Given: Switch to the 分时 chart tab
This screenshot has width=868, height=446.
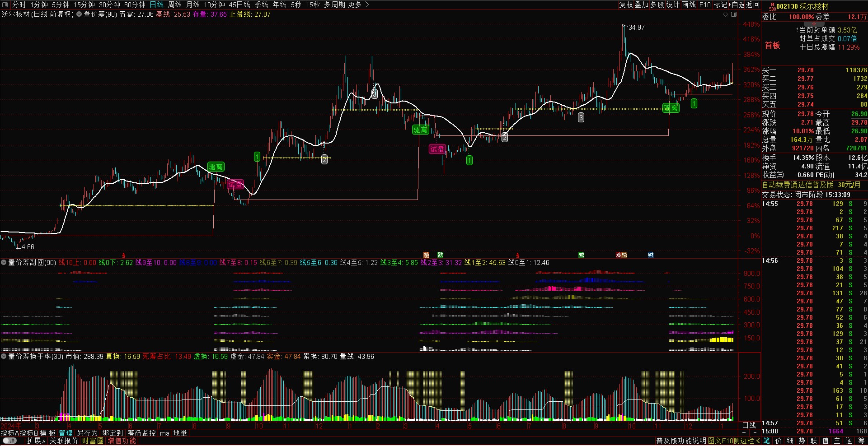Looking at the screenshot, I should [19, 5].
